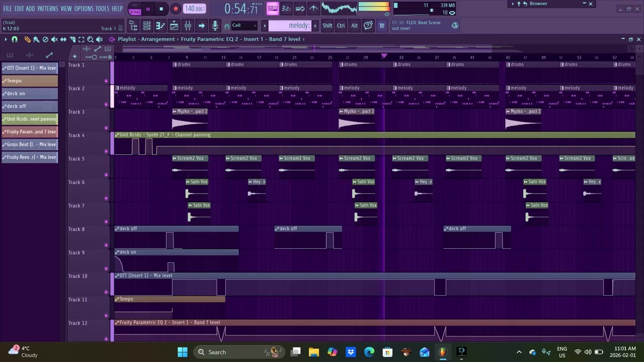Image resolution: width=644 pixels, height=362 pixels.
Task: Open the ADD menu
Action: (x=31, y=9)
